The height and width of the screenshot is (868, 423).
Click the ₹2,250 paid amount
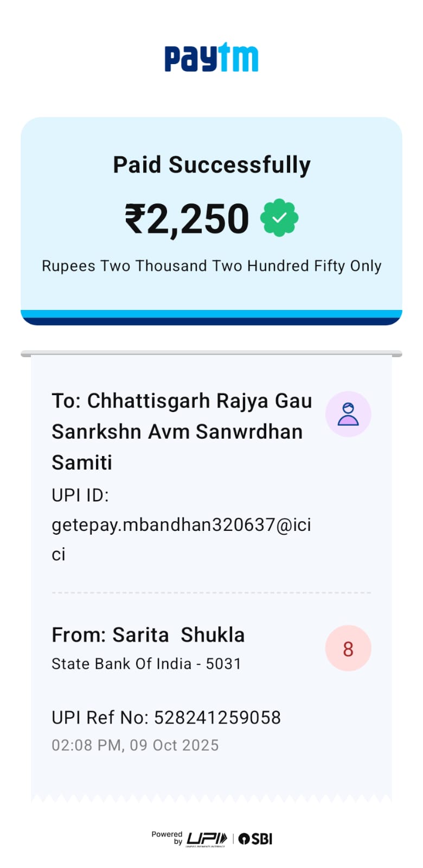click(x=187, y=219)
